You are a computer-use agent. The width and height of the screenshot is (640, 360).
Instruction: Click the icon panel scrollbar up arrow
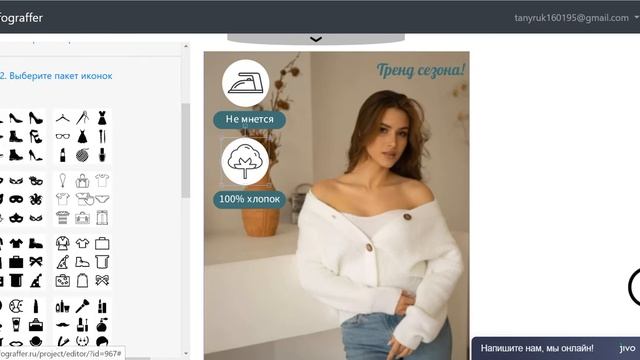click(x=186, y=46)
